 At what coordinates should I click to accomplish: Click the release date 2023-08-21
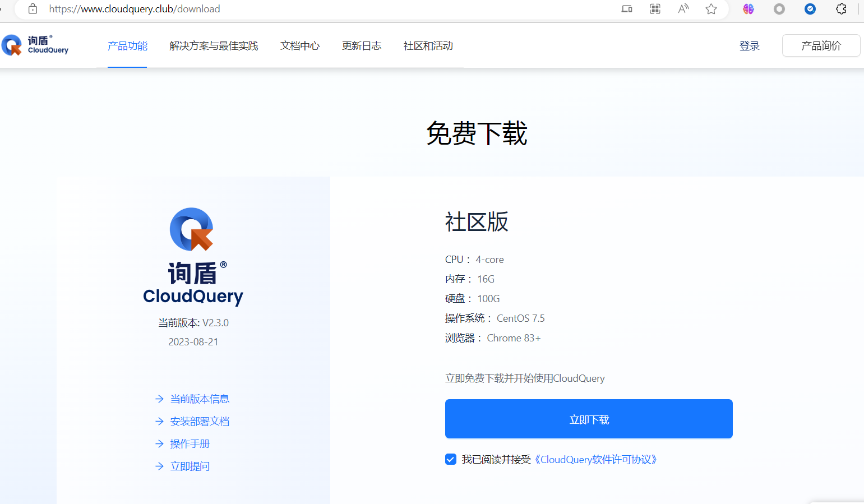click(x=193, y=342)
